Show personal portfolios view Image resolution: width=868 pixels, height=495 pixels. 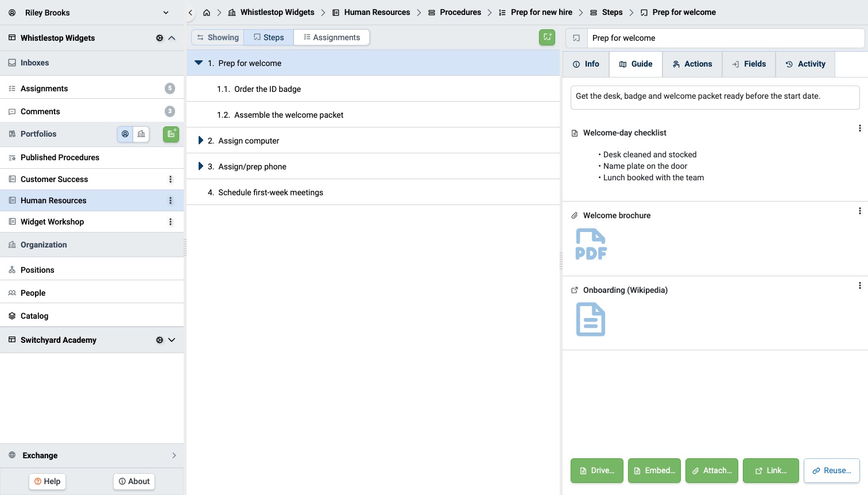point(125,134)
